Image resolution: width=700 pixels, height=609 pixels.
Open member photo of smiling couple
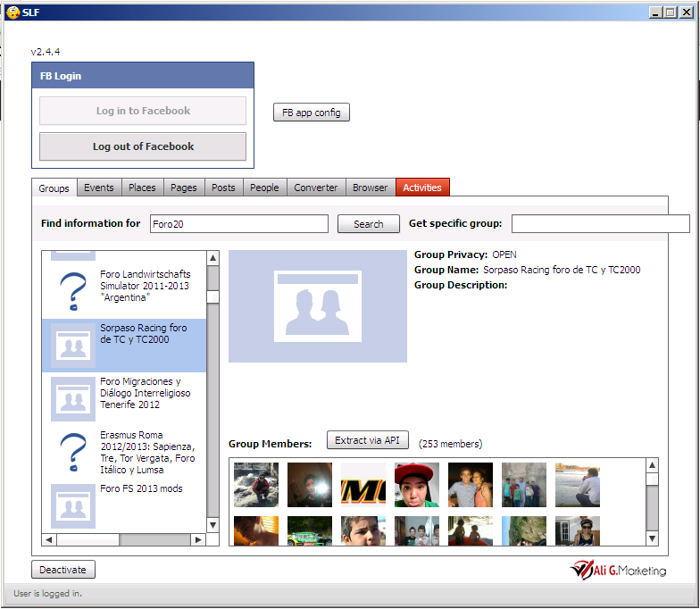[471, 485]
